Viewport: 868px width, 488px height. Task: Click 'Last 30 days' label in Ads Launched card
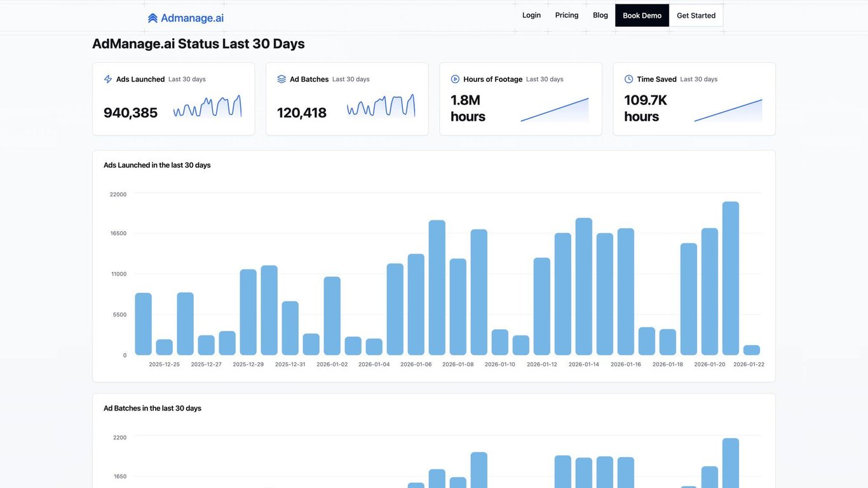pyautogui.click(x=187, y=79)
